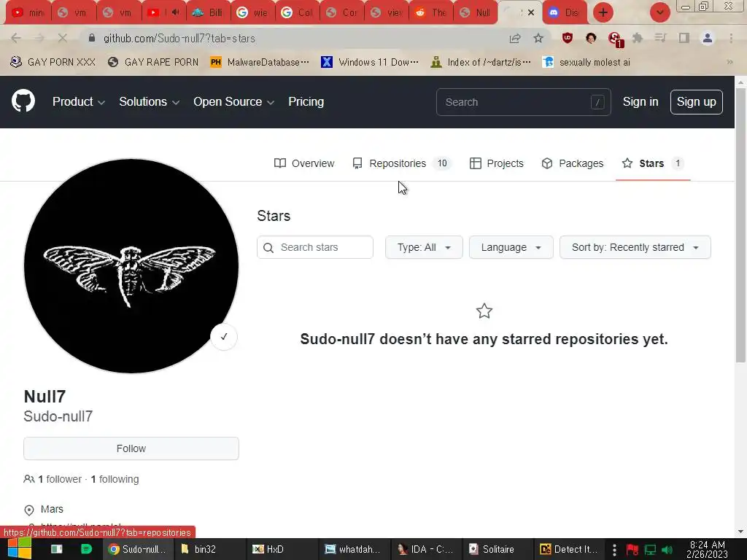Open the tab search dropdown arrow
Viewport: 747px width, 560px height.
pyautogui.click(x=659, y=12)
